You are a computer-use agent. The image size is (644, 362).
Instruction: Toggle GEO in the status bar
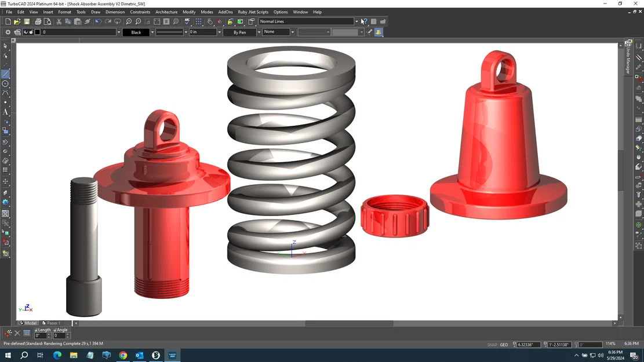504,344
